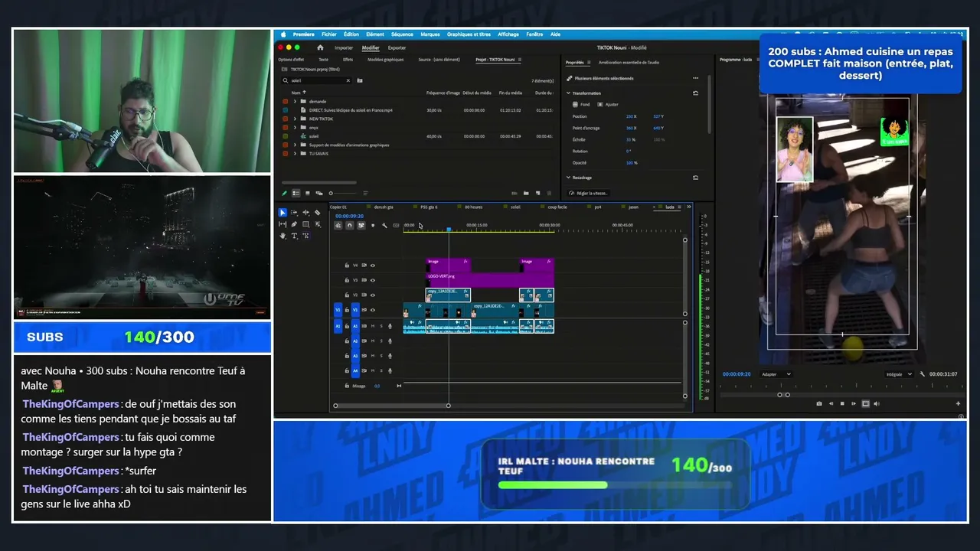
Task: Toggle visibility eye of track V2
Action: [x=373, y=295]
